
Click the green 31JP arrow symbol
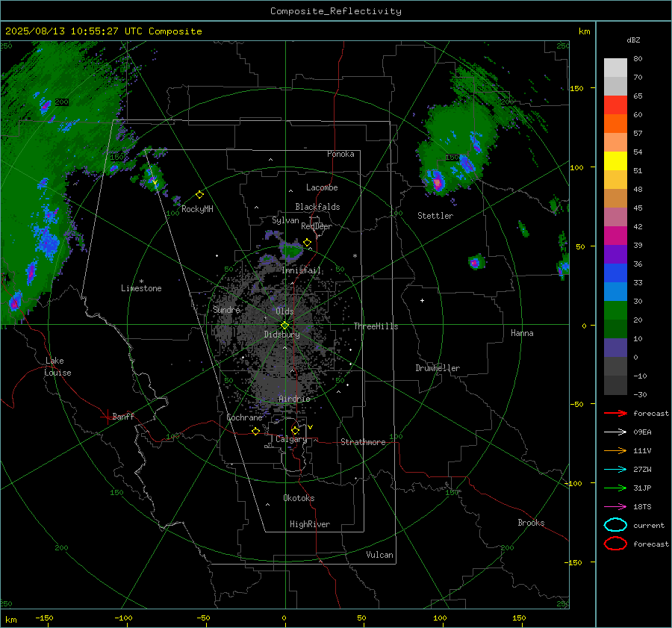(615, 488)
